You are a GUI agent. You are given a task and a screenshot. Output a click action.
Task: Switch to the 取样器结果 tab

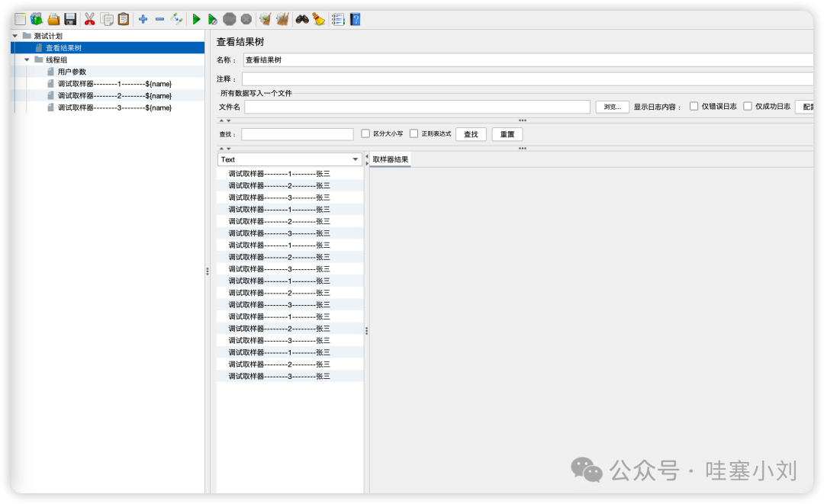click(x=391, y=159)
